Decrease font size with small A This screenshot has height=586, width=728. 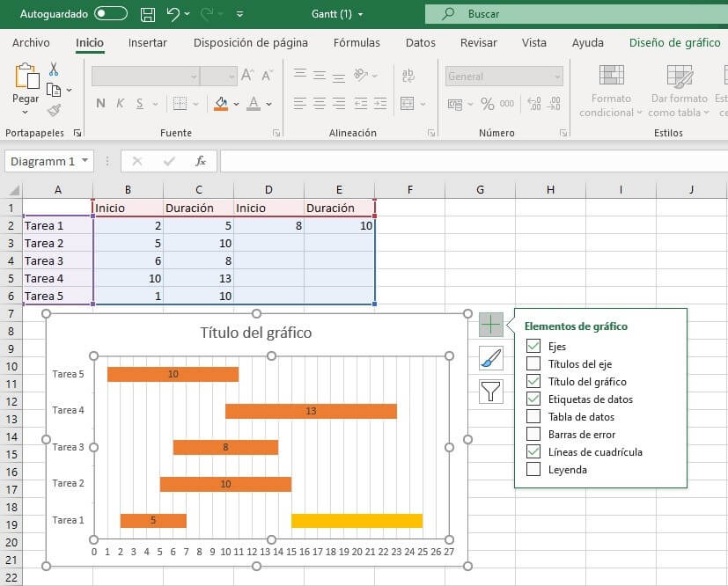267,76
